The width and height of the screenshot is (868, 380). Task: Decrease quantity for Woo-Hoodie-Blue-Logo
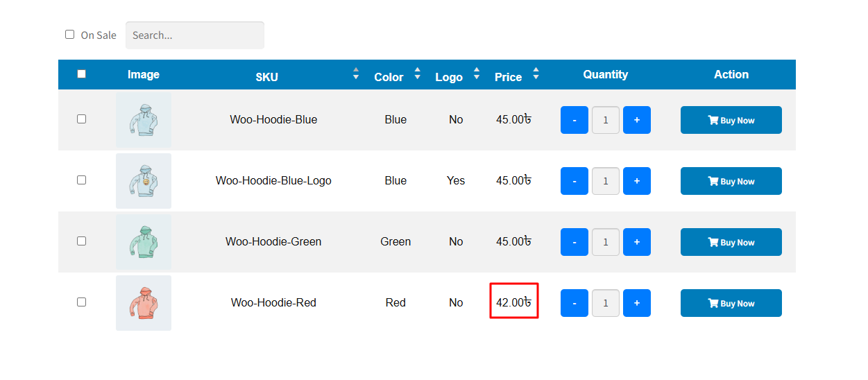tap(574, 181)
